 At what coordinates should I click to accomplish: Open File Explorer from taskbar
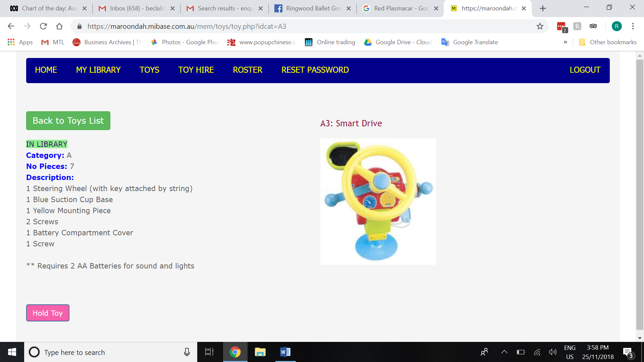260,352
